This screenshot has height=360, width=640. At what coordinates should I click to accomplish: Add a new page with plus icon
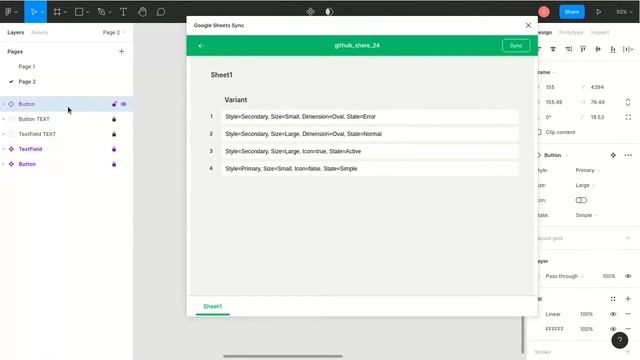click(121, 51)
